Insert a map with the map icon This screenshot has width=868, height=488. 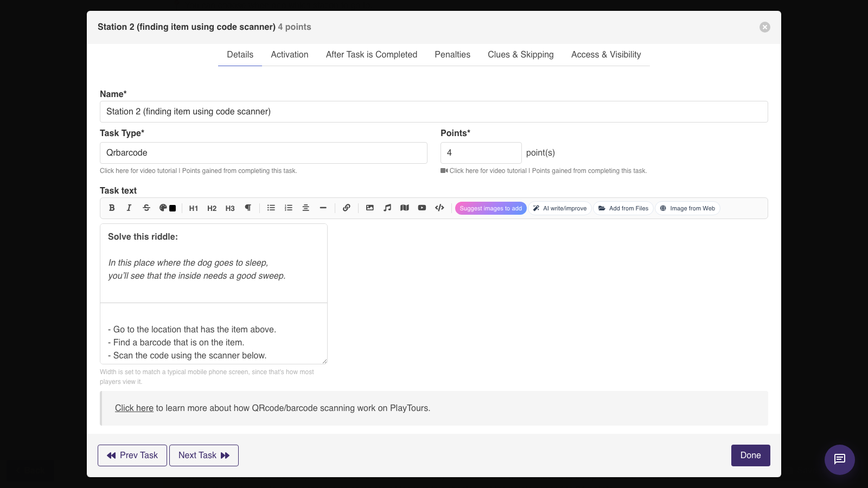pyautogui.click(x=405, y=208)
